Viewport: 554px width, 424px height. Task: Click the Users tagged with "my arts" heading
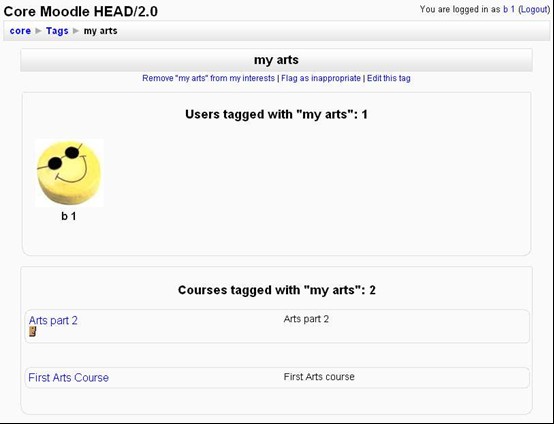(276, 114)
